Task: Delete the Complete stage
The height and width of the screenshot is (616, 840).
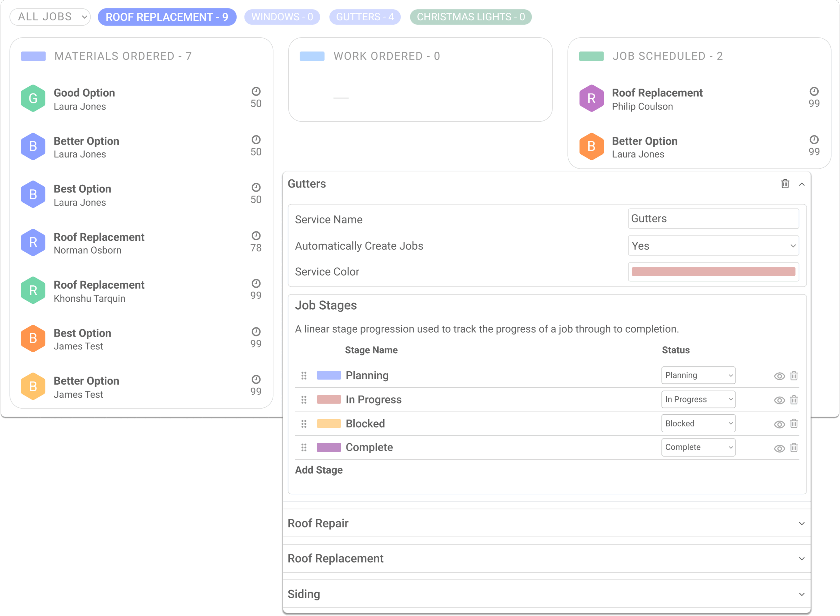Action: click(794, 447)
